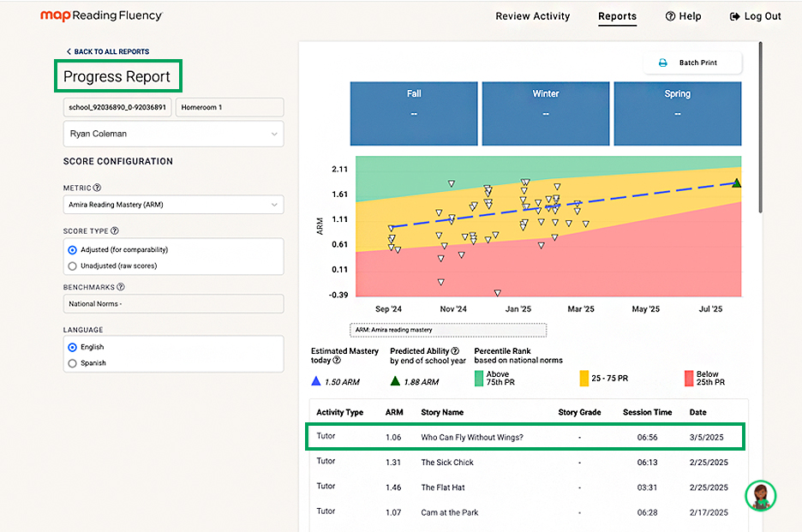
Task: Open the Benchmarks help info icon
Action: [121, 287]
